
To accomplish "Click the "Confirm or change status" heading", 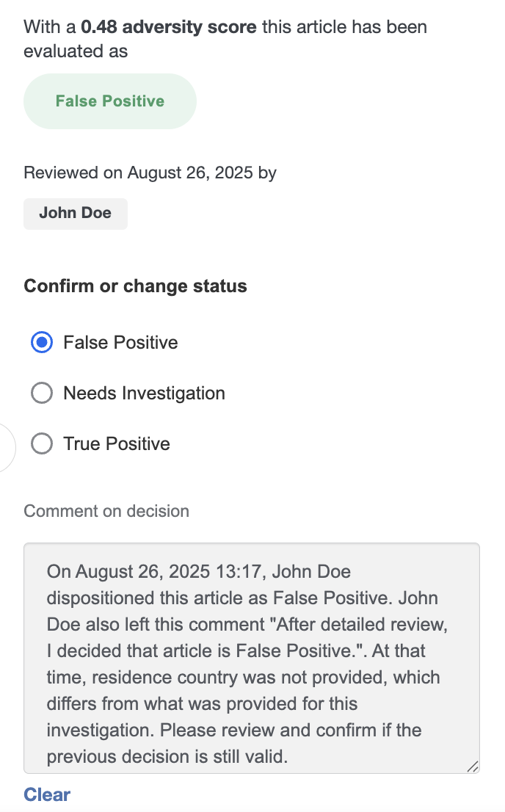I will [x=136, y=286].
